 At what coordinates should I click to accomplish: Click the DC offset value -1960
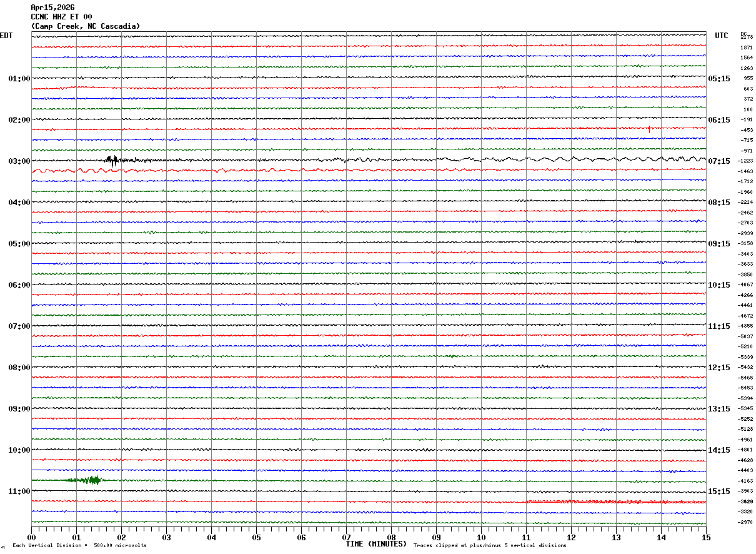[745, 192]
